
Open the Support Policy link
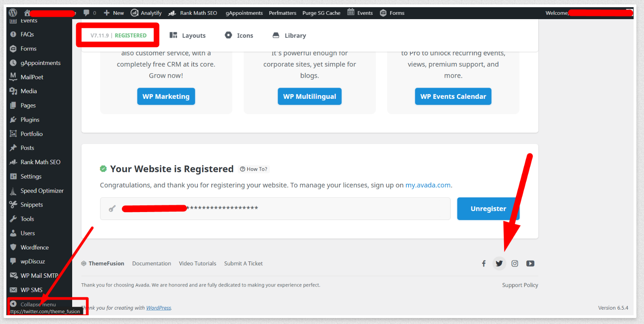[x=520, y=285]
